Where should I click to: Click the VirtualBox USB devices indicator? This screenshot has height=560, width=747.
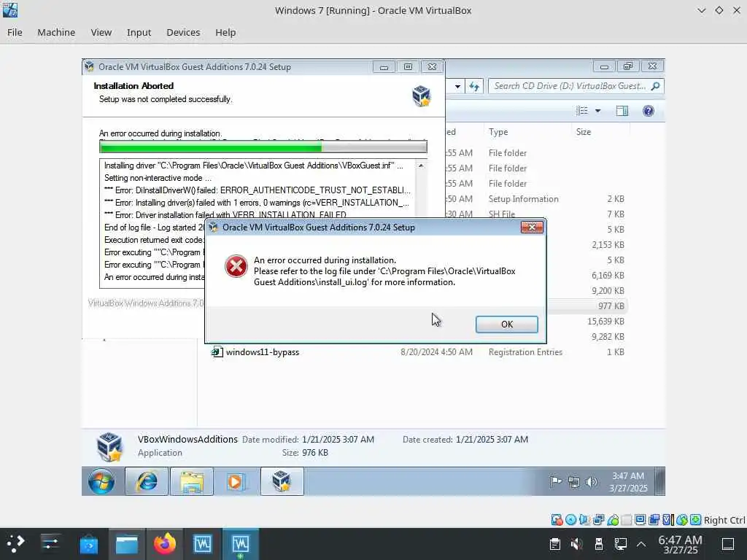pos(613,520)
